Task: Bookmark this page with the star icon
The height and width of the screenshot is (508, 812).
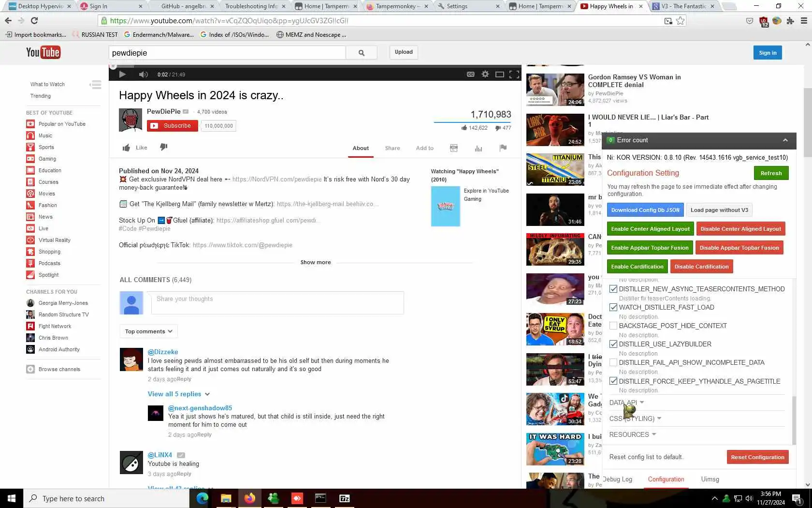Action: click(681, 20)
